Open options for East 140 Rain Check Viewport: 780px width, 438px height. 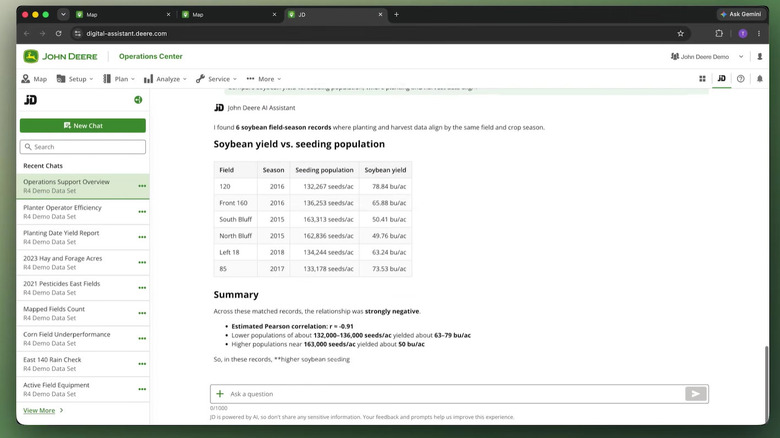tap(142, 364)
